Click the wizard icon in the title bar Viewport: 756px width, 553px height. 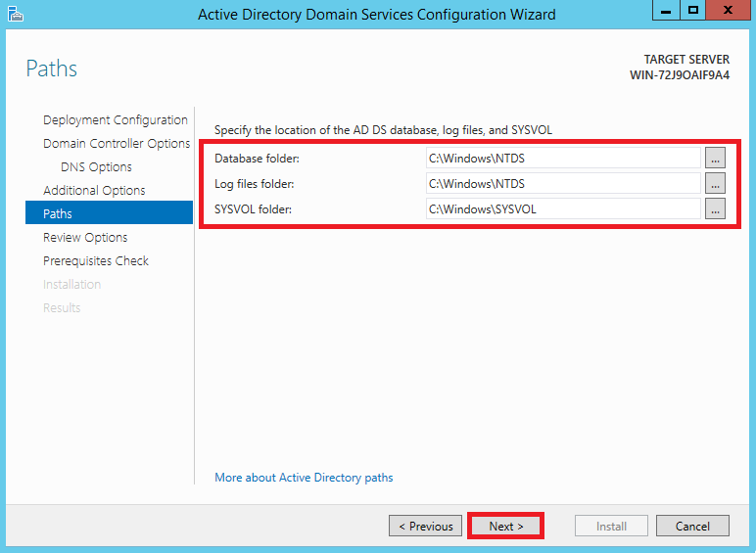pos(16,14)
